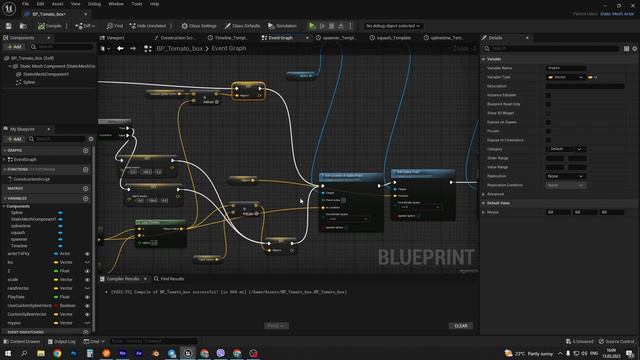Open the debug object selector dropdown

click(393, 26)
